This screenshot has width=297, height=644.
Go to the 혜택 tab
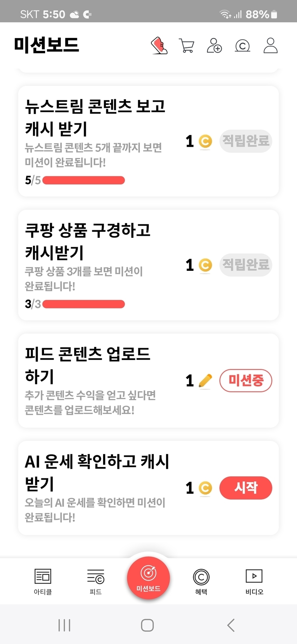coord(201,581)
